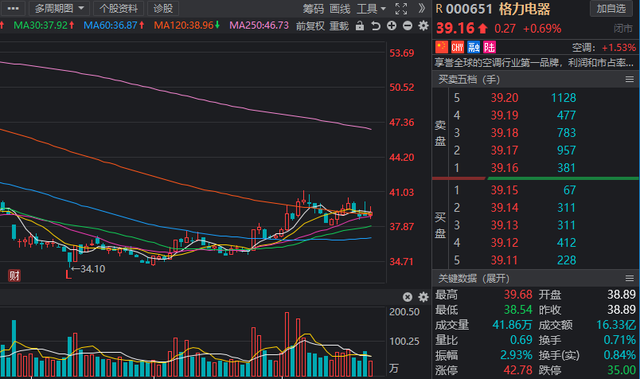This screenshot has height=379, width=640.
Task: Click sell level 2 price 39.17
Action: [x=504, y=151]
